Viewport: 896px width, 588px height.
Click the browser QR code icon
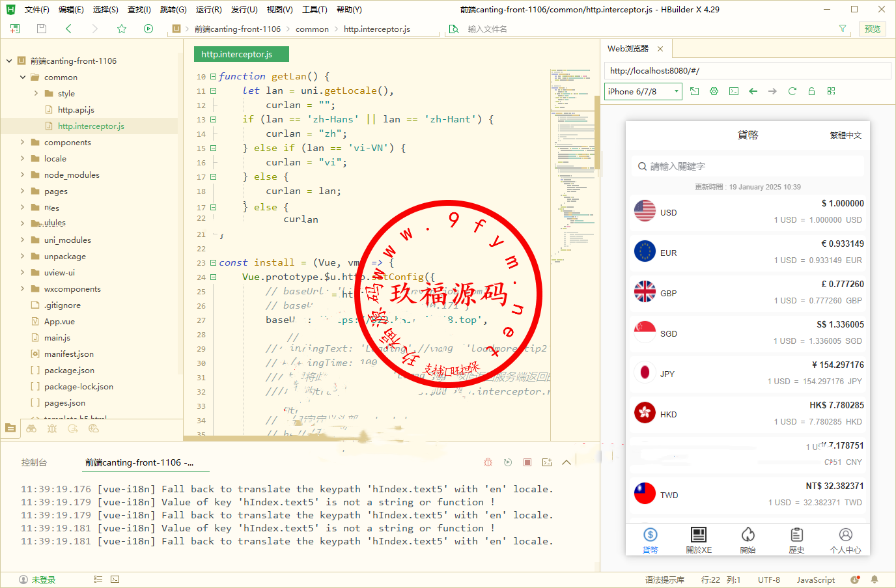tap(832, 91)
